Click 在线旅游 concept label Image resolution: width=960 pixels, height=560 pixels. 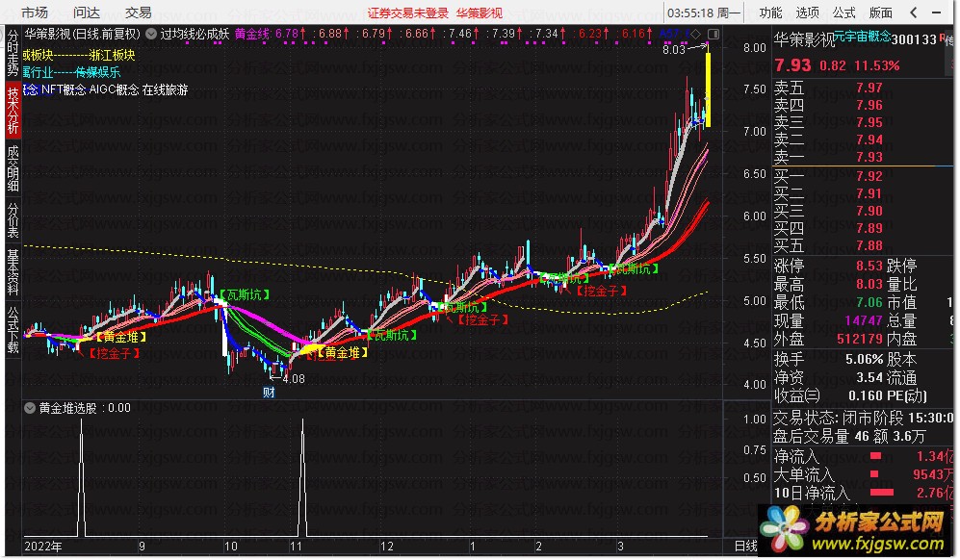pos(166,90)
